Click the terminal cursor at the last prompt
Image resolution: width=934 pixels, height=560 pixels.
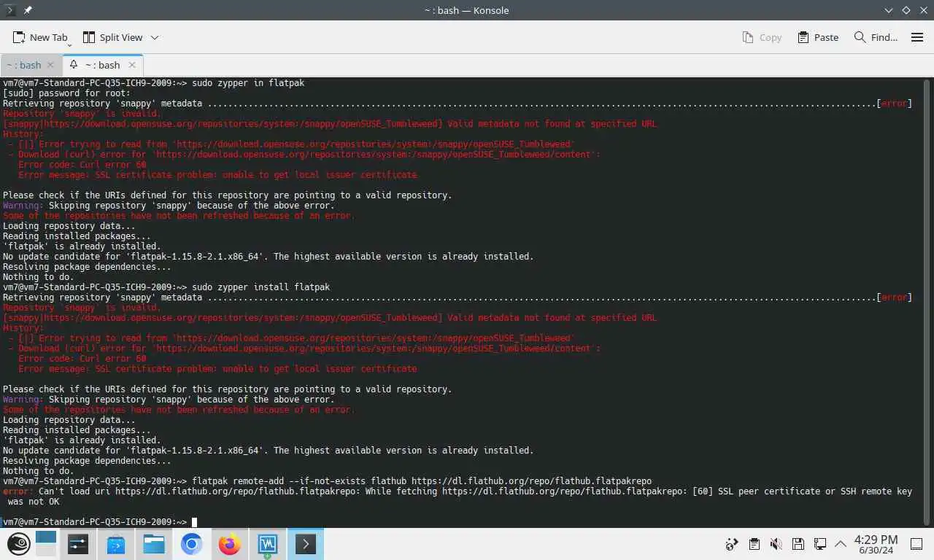coord(194,522)
